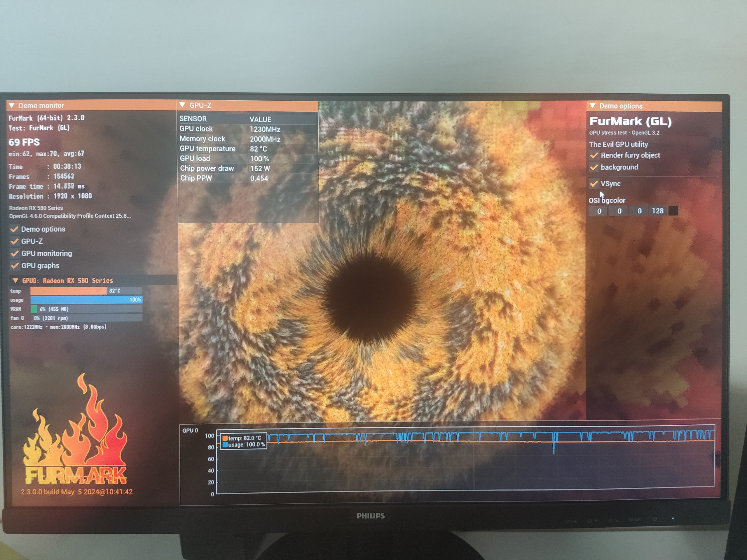Click the VRAM bar showing 6% (455 MB)
This screenshot has height=560, width=747.
coord(86,309)
